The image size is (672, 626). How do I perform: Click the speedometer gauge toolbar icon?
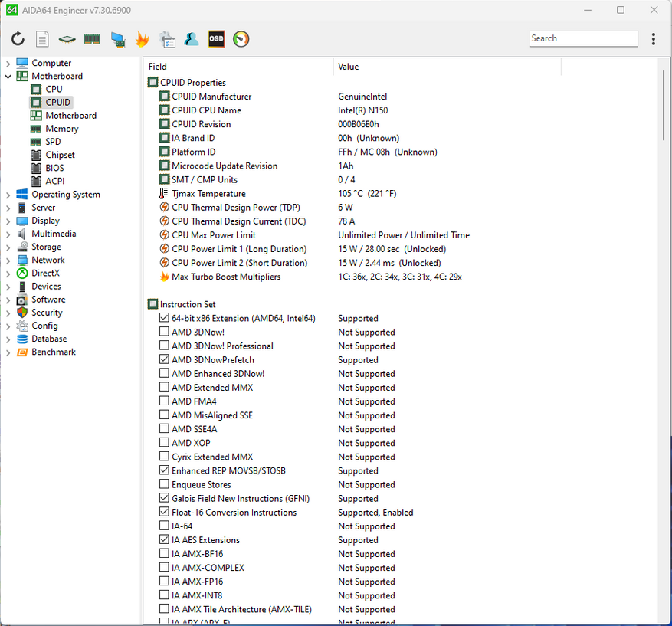coord(241,39)
